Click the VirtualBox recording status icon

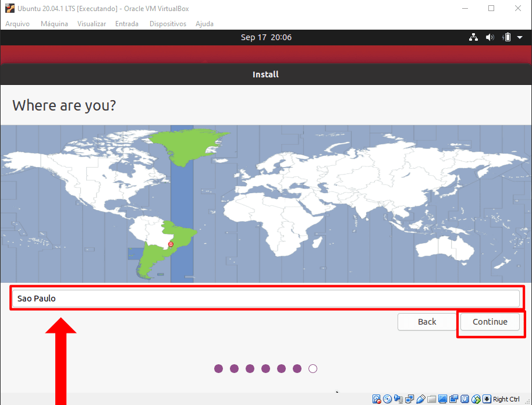453,399
